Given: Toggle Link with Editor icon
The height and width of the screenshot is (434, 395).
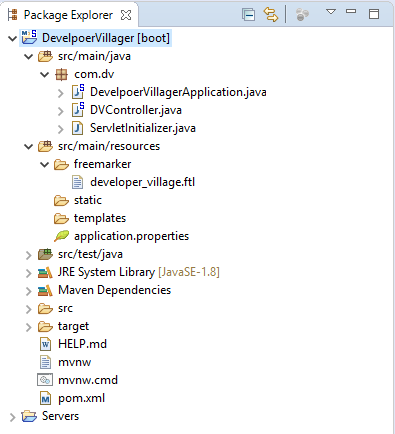Looking at the screenshot, I should [x=271, y=15].
